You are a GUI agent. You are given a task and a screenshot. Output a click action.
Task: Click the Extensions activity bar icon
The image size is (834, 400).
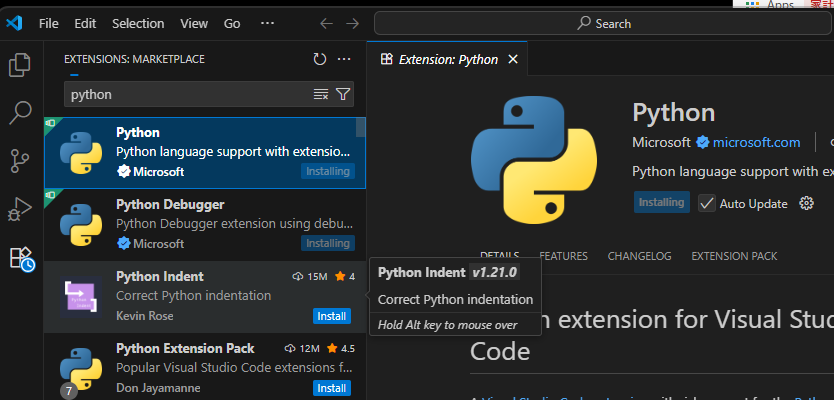click(20, 258)
